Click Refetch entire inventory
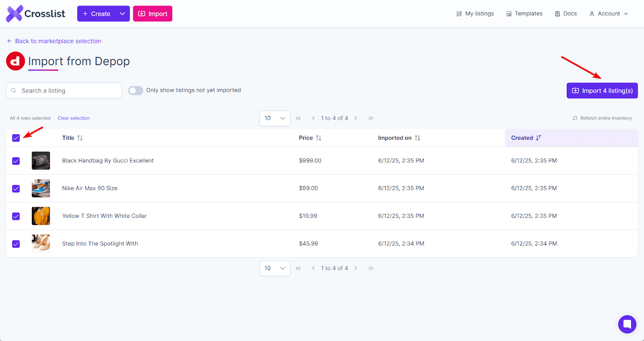Viewport: 644px width, 341px height. coord(602,118)
